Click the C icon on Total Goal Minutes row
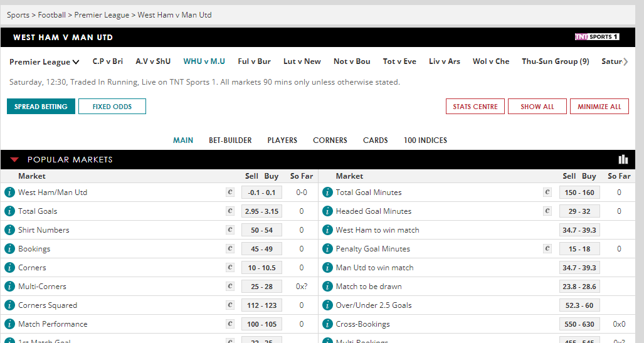Viewport: 644px width, 343px height. pyautogui.click(x=547, y=192)
